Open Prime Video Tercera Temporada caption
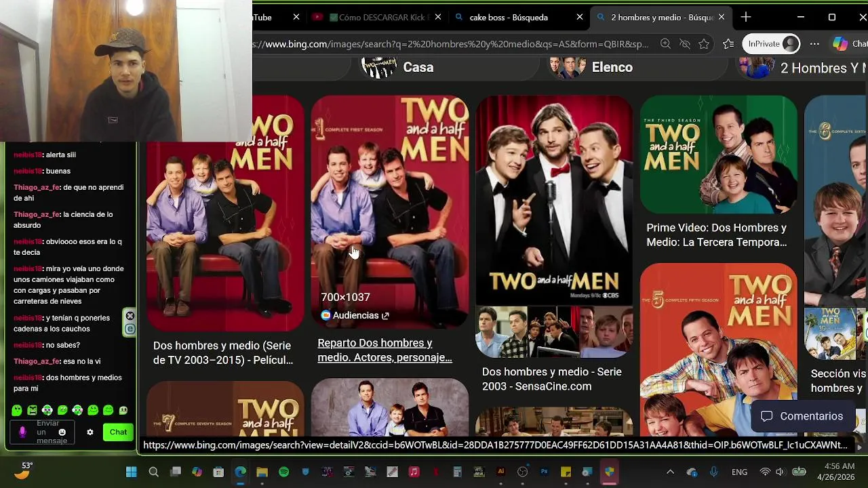The width and height of the screenshot is (868, 488). click(x=717, y=235)
